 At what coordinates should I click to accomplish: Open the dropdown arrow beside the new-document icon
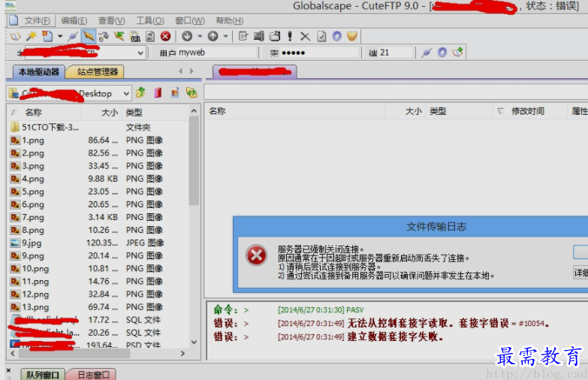click(60, 36)
